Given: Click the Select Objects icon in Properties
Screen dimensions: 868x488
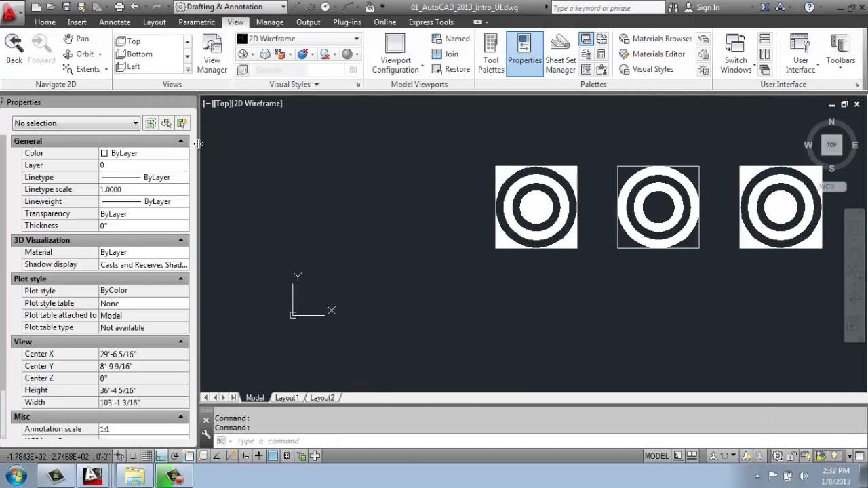Looking at the screenshot, I should coord(166,123).
